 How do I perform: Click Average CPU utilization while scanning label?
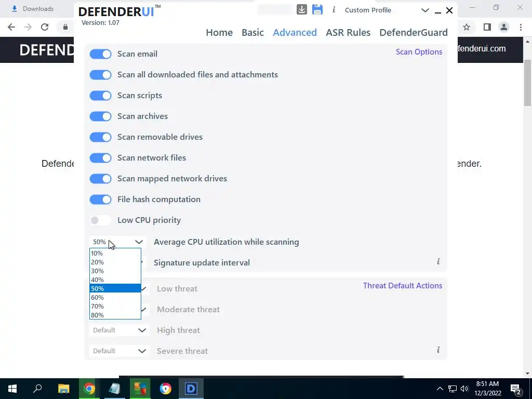coord(227,242)
